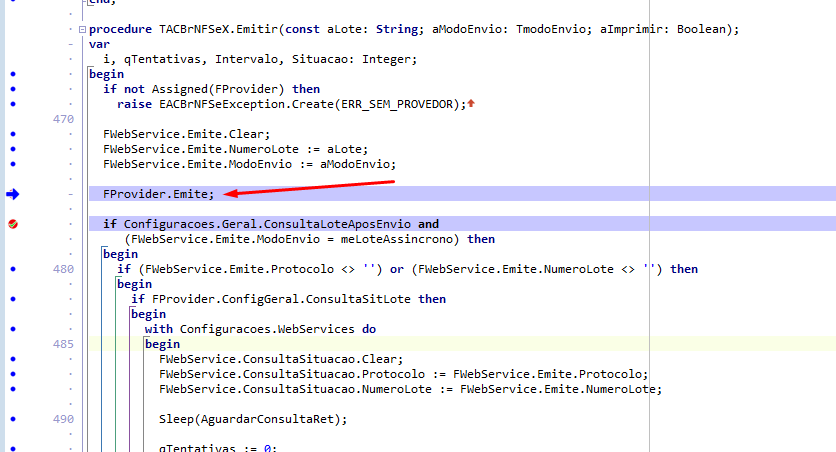Place cursor on 'FProvider.Emite;' statement
The image size is (836, 452).
[158, 195]
